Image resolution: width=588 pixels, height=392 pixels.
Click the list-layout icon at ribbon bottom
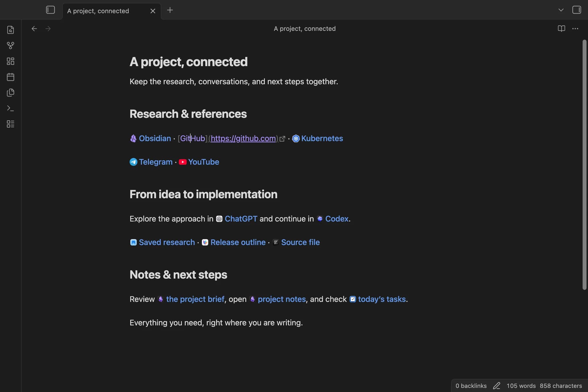pos(11,124)
